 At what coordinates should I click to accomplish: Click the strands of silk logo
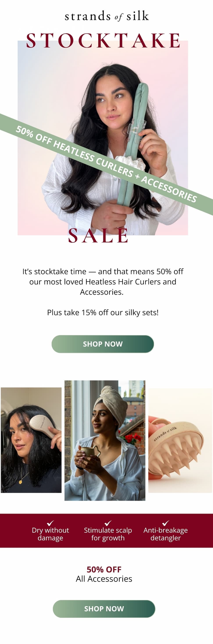(x=107, y=16)
